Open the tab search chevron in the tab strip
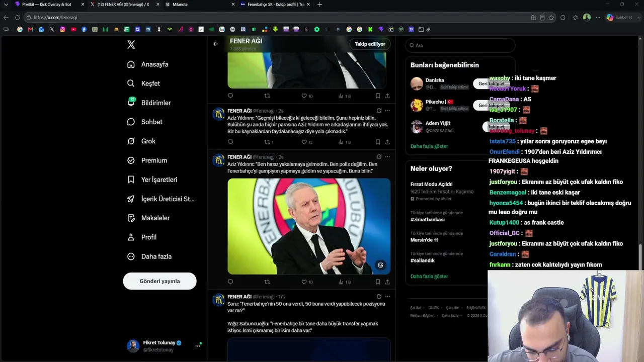644x362 pixels. tap(6, 5)
